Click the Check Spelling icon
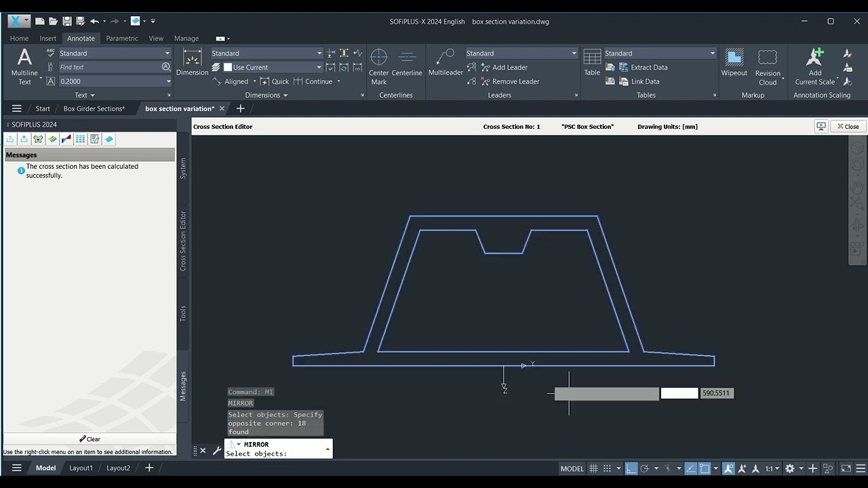 pyautogui.click(x=51, y=53)
